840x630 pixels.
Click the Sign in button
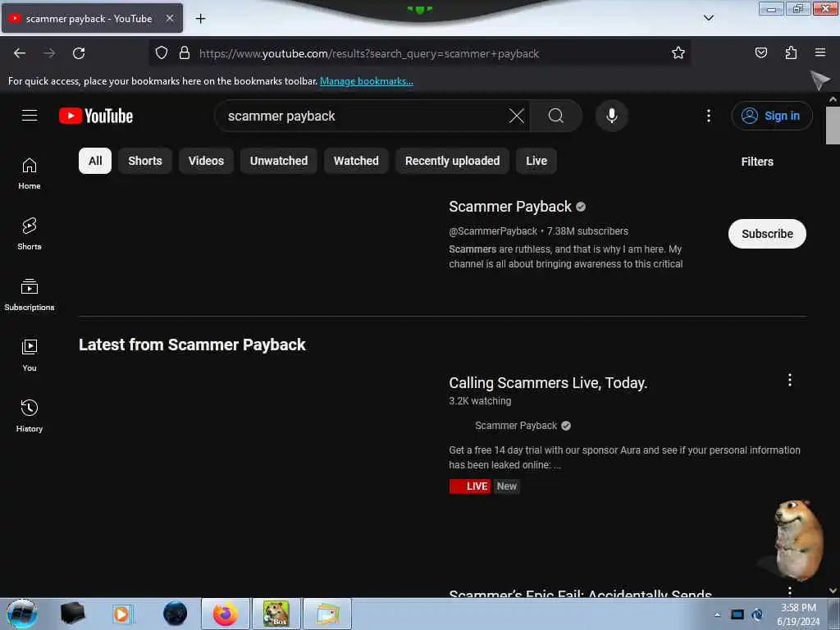(x=771, y=116)
